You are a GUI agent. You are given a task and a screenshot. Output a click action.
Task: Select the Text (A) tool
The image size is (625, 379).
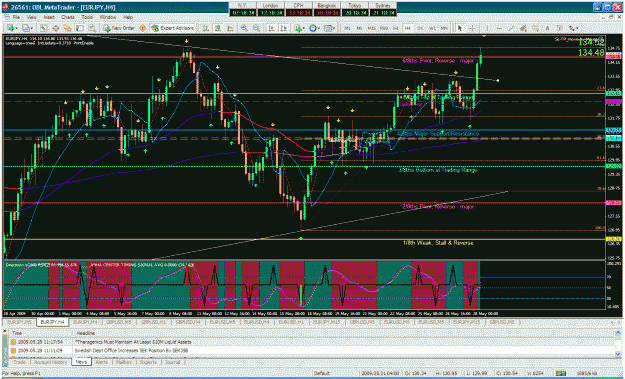point(548,28)
